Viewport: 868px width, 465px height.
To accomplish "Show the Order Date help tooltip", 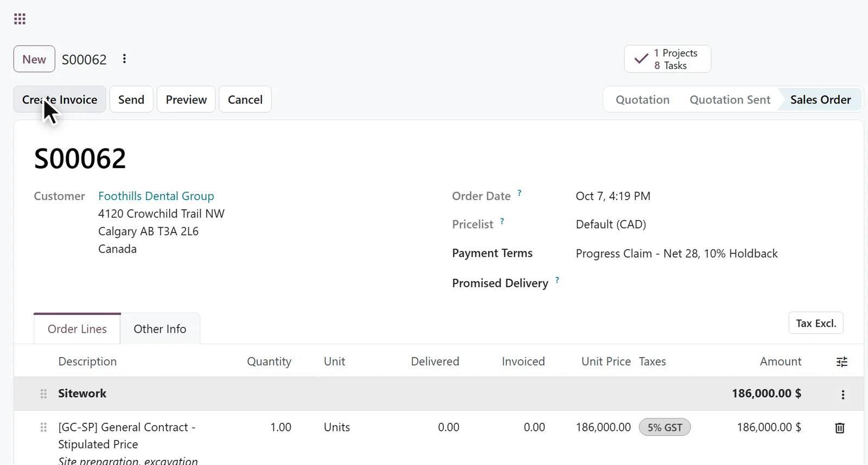I will click(519, 193).
